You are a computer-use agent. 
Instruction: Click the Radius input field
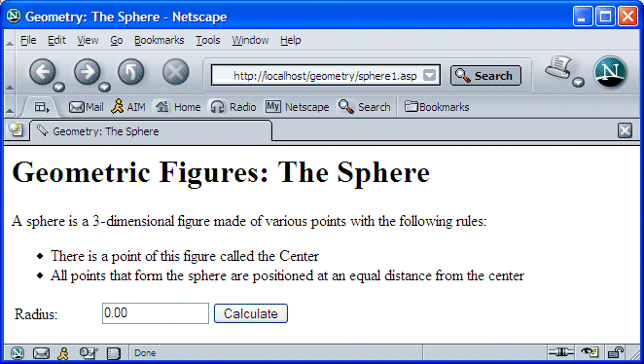click(x=156, y=313)
